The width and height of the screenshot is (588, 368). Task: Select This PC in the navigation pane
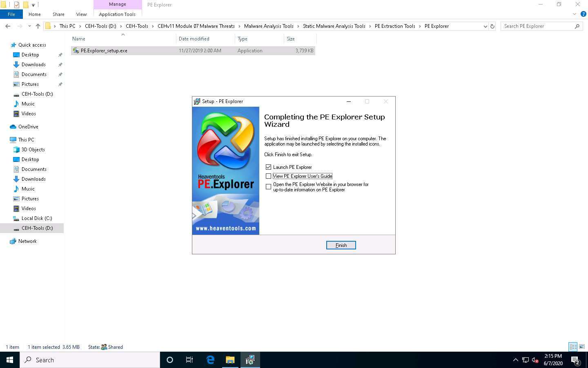(x=26, y=140)
